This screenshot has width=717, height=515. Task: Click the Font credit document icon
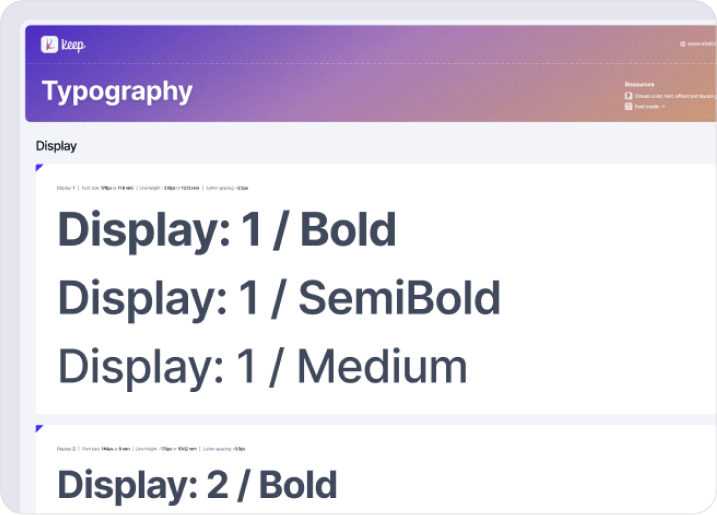(x=628, y=106)
